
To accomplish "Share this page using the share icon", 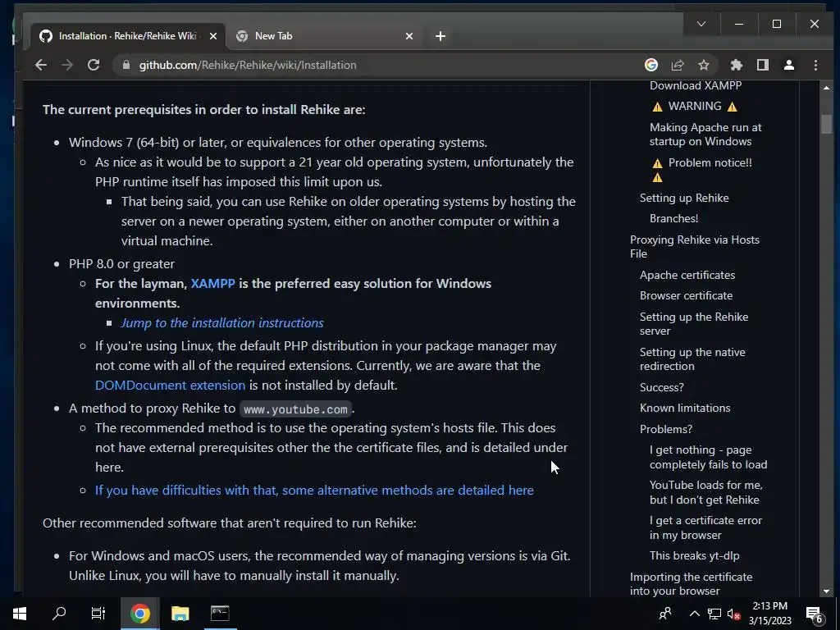I will click(x=677, y=66).
